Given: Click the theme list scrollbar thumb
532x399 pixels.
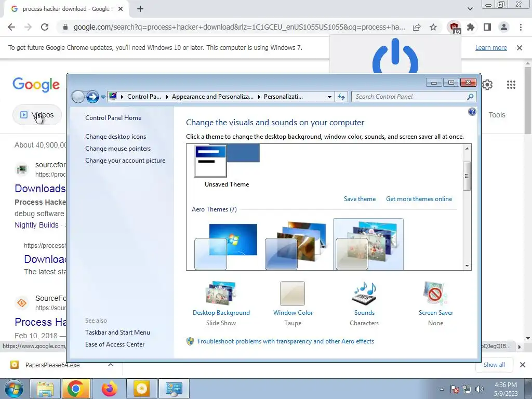Looking at the screenshot, I should [x=467, y=176].
